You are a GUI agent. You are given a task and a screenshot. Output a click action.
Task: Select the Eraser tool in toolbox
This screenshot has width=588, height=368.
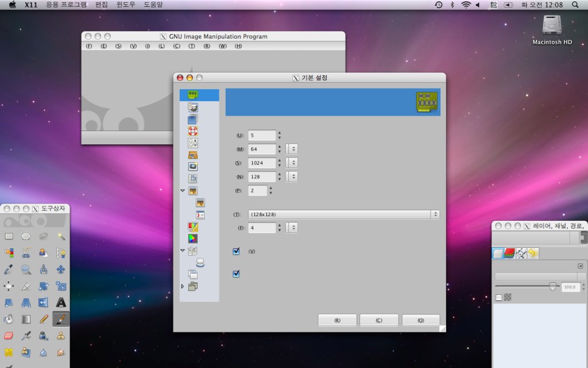[9, 335]
